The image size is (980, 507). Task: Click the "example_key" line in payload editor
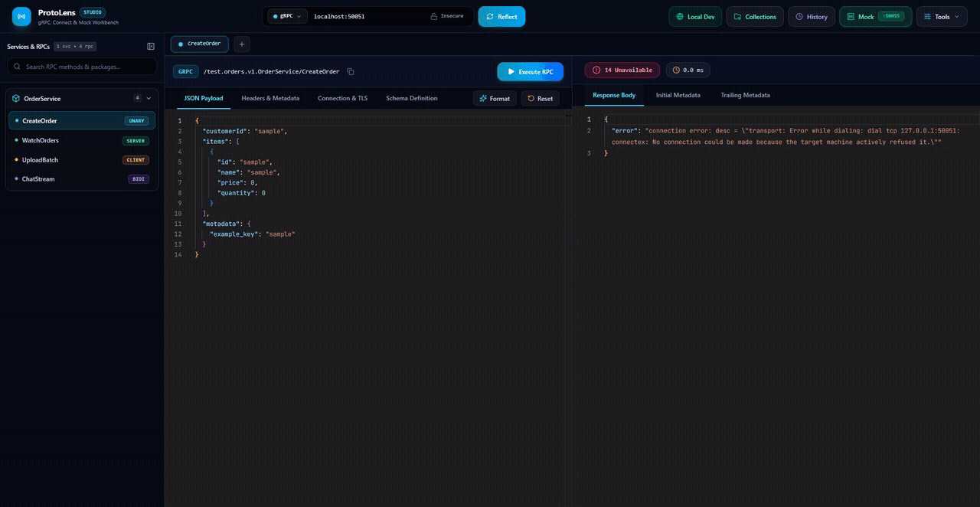(x=252, y=234)
